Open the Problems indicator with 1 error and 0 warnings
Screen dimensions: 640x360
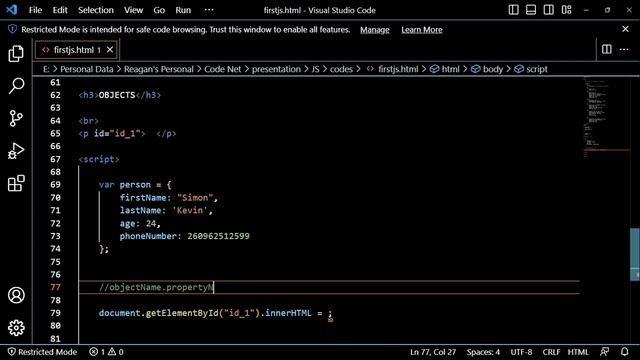(x=106, y=351)
